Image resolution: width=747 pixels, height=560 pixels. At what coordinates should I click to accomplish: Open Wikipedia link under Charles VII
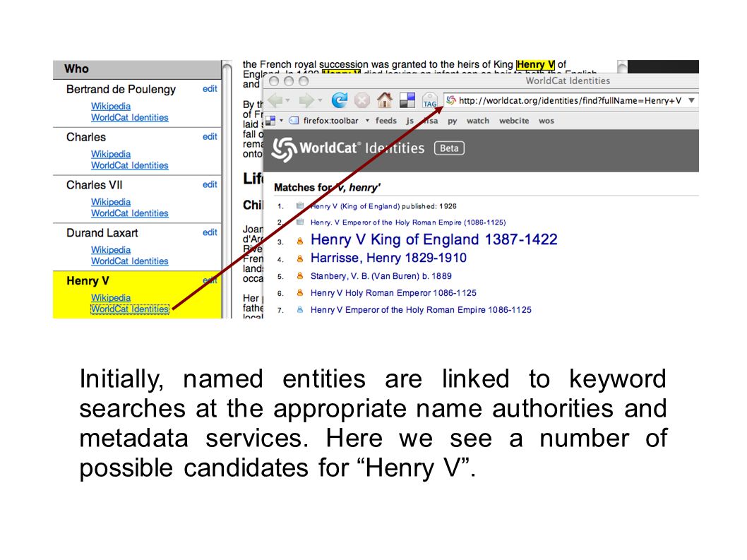tap(111, 201)
